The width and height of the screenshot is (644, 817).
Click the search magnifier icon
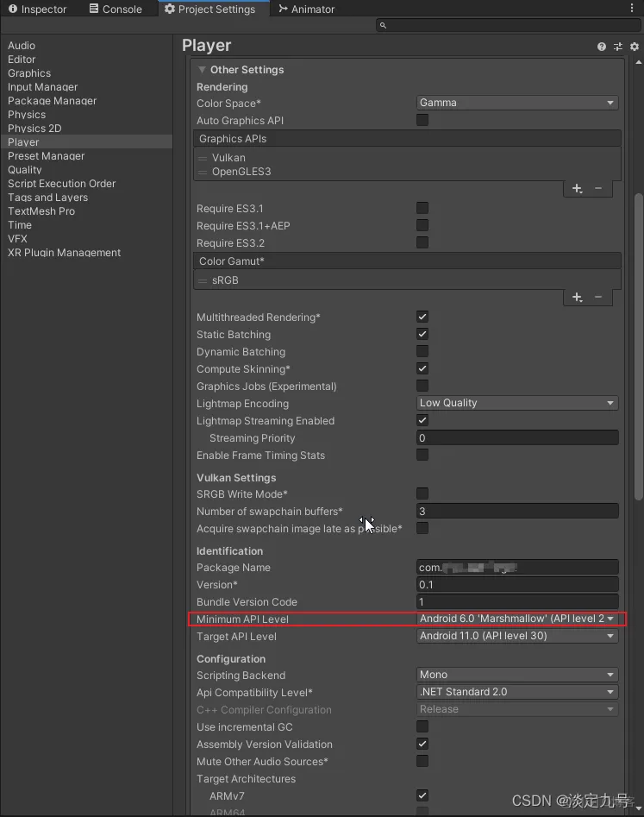tap(383, 25)
